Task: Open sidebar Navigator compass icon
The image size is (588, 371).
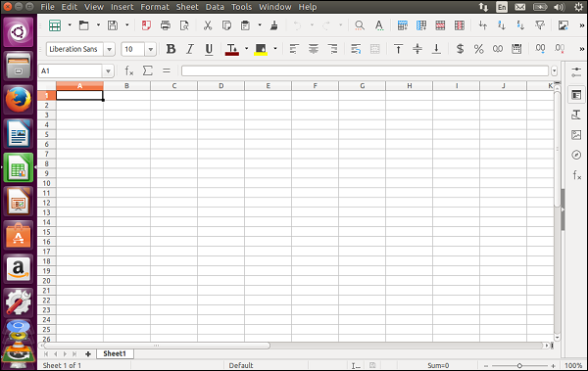Action: point(576,155)
